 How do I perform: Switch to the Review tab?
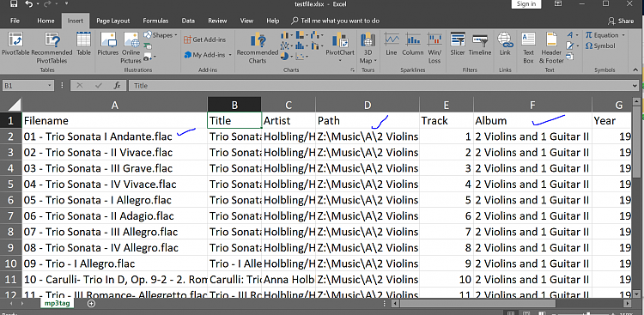(217, 21)
